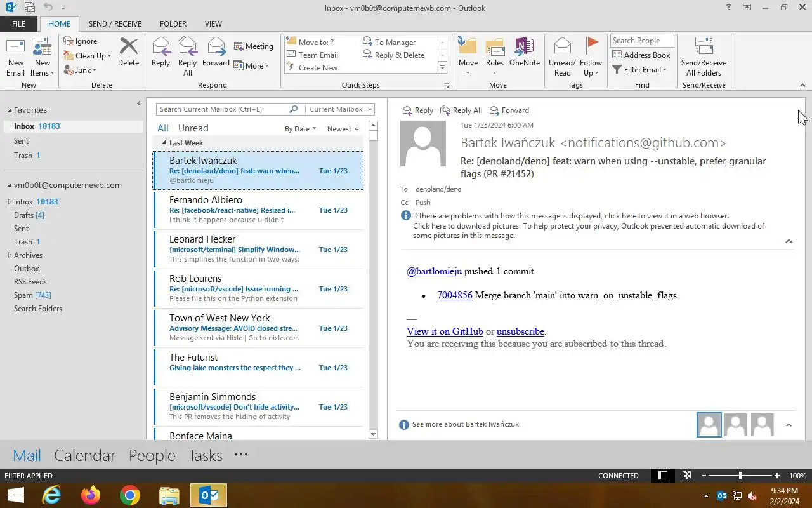Click the ribbon Reply All button
This screenshot has width=812, height=508.
187,57
